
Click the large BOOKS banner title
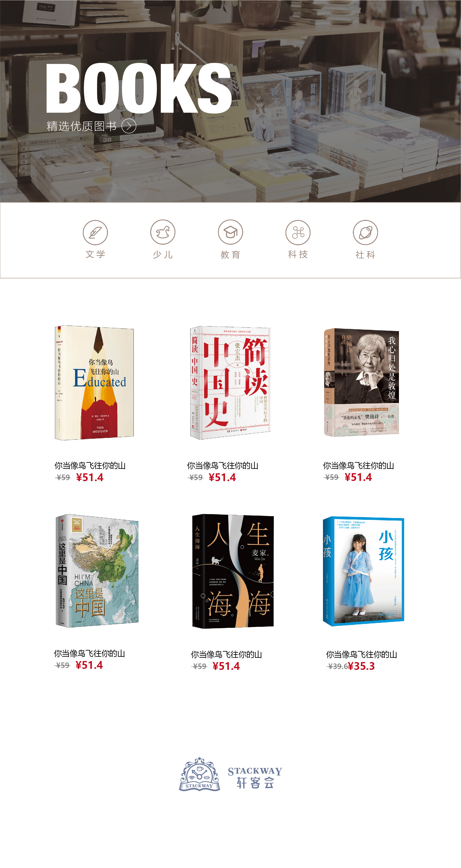pos(138,88)
